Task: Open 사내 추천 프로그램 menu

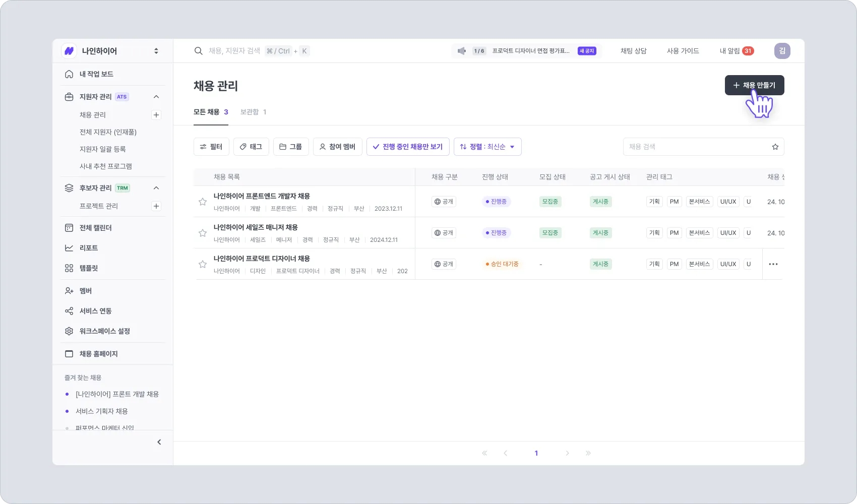Action: (x=106, y=166)
